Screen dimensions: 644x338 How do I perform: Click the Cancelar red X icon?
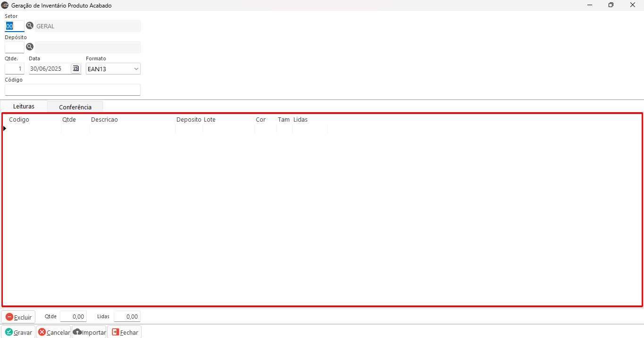42,332
